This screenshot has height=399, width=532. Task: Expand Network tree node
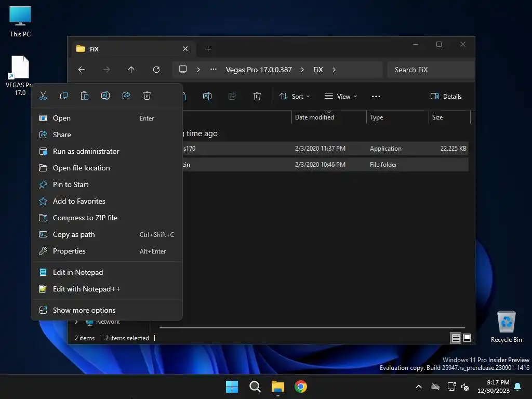coord(76,322)
